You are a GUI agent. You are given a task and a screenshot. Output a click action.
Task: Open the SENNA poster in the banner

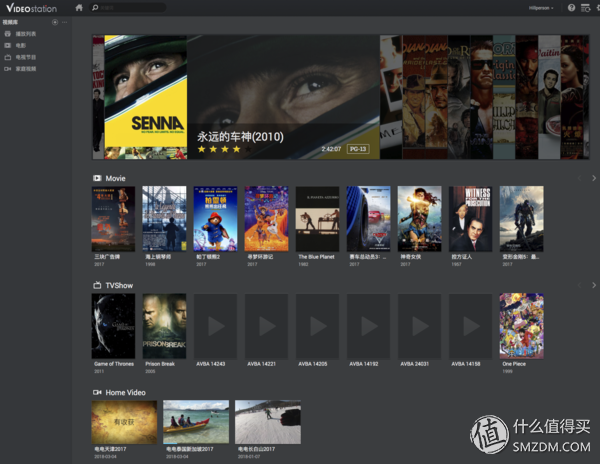[x=145, y=97]
